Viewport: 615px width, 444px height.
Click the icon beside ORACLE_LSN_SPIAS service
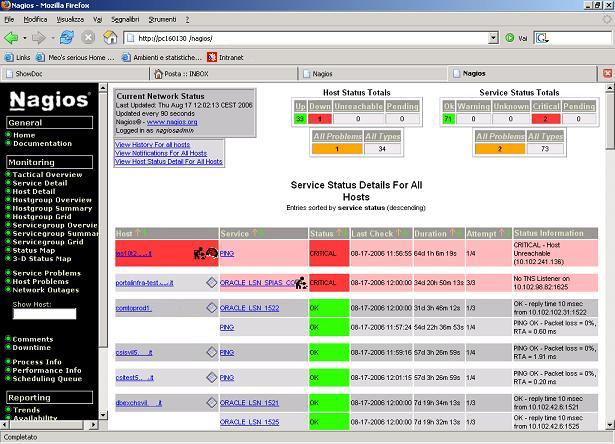pos(301,283)
